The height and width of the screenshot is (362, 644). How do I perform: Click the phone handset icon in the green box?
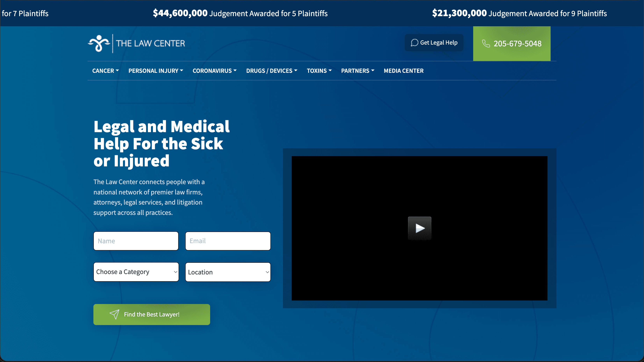click(486, 44)
